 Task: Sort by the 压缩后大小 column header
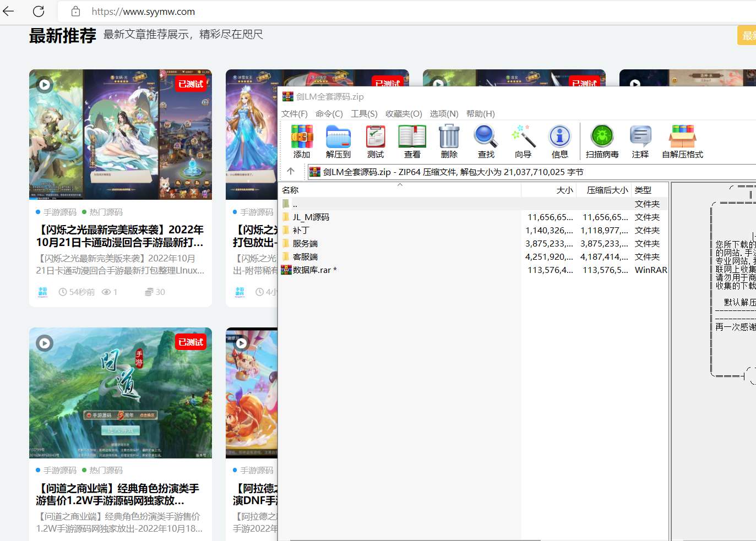tap(604, 190)
